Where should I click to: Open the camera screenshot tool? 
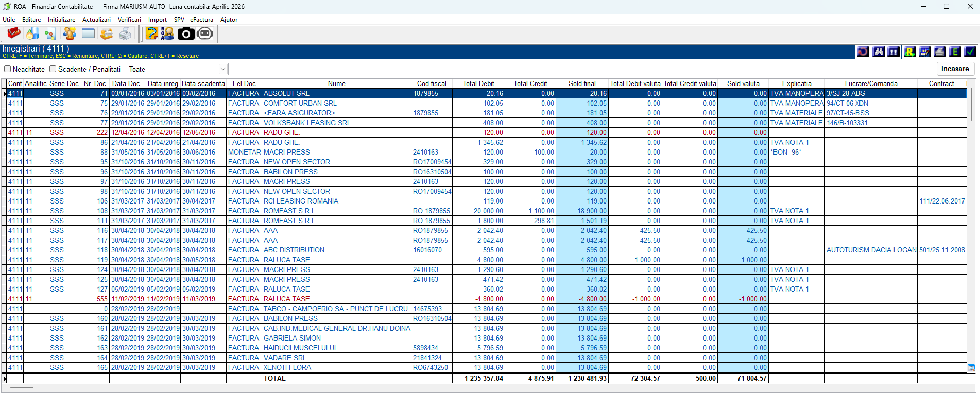pos(186,33)
